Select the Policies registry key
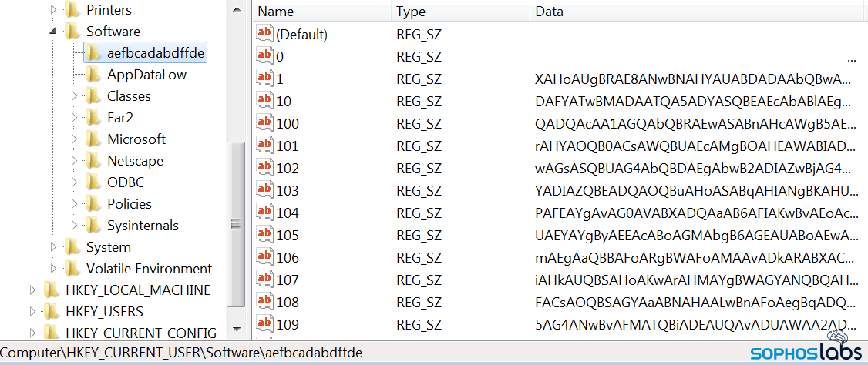 pos(130,204)
